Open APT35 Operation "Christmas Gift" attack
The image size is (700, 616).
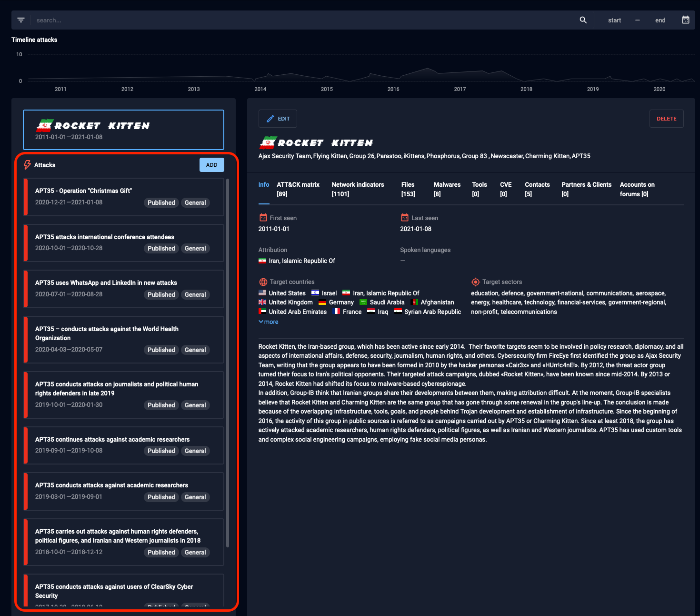[124, 197]
